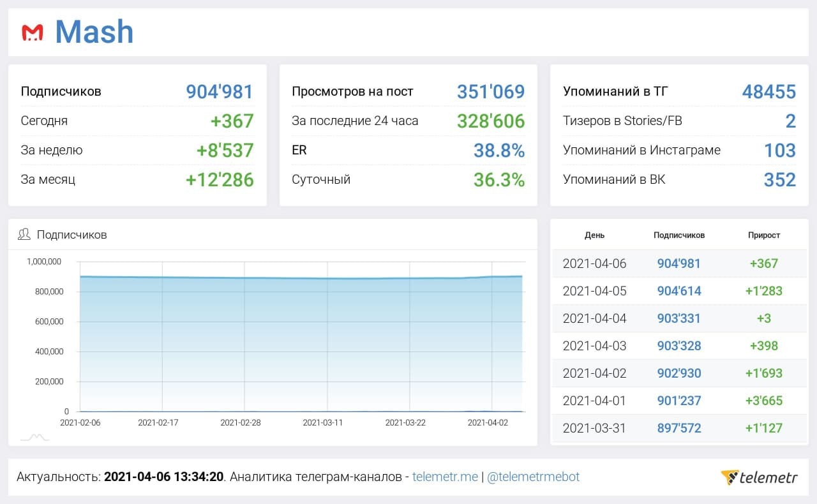Click the Сегодня label
Viewport: 817px width, 504px height.
(x=44, y=121)
